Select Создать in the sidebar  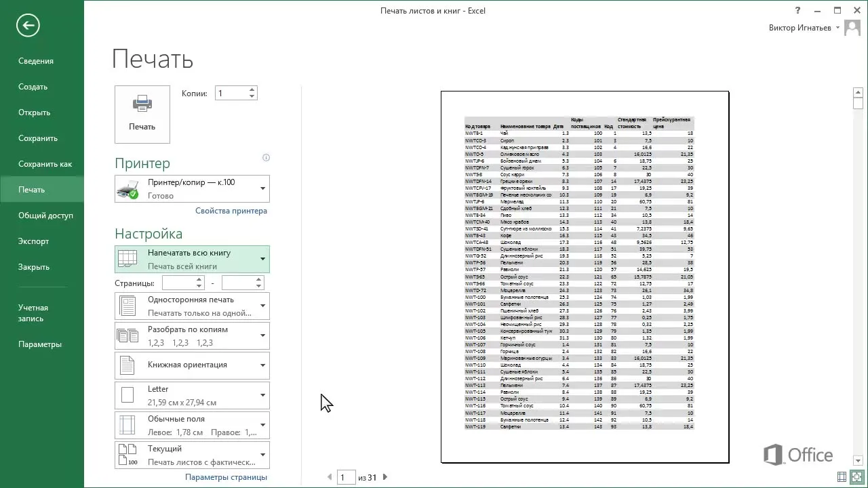tap(42, 87)
